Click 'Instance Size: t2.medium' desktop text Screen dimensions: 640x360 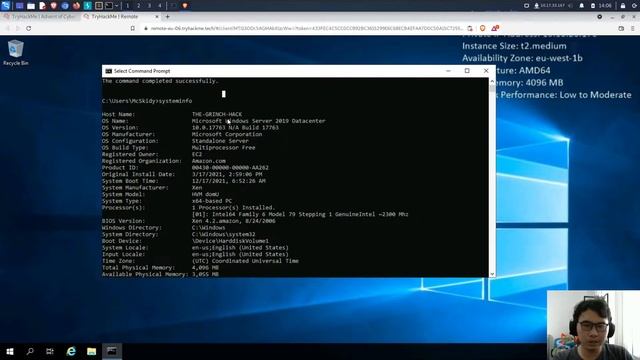[514, 46]
